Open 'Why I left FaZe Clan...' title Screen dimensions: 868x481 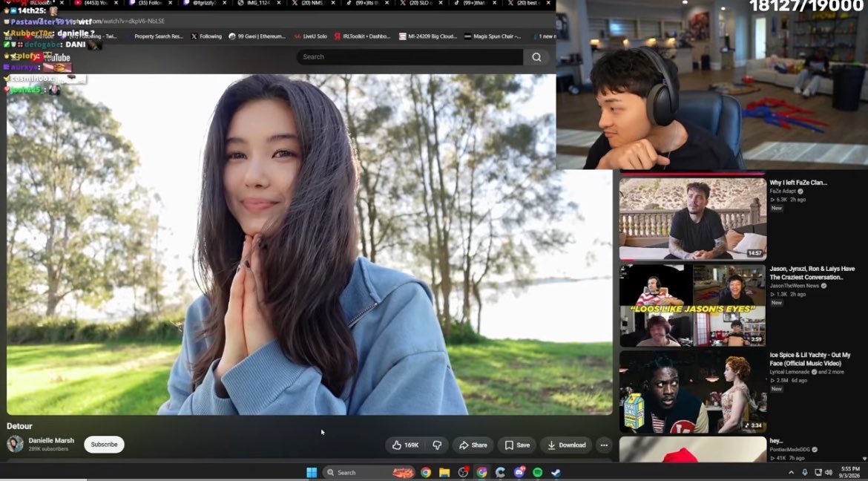(x=798, y=183)
